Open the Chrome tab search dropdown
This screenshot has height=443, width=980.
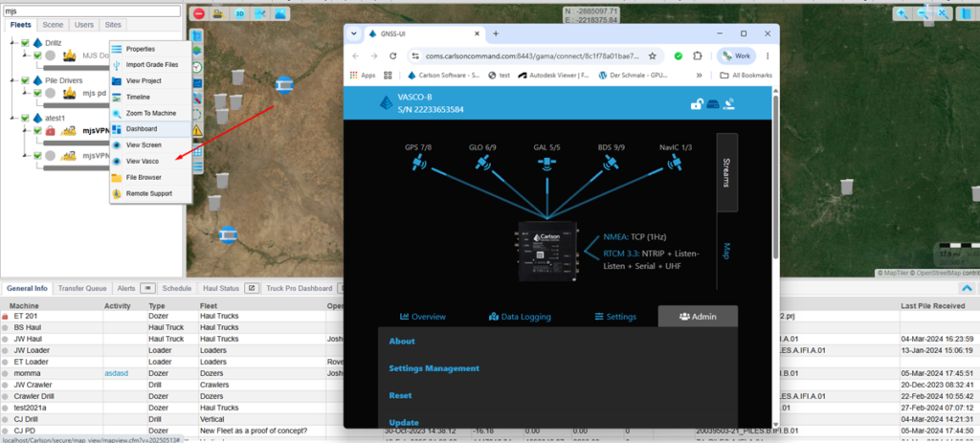point(353,33)
